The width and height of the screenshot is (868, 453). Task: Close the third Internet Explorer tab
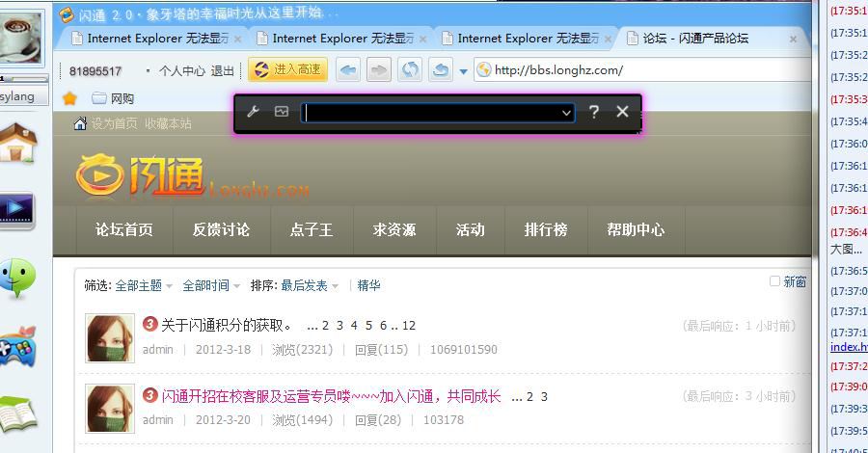(x=608, y=39)
